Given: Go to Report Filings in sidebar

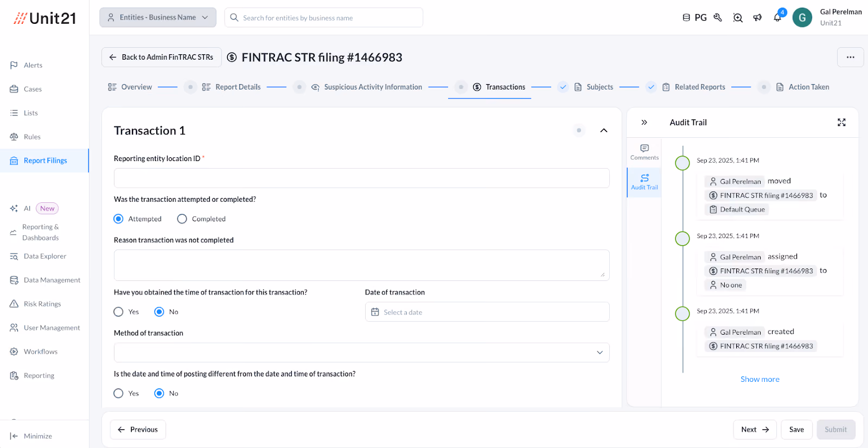Looking at the screenshot, I should 44,161.
